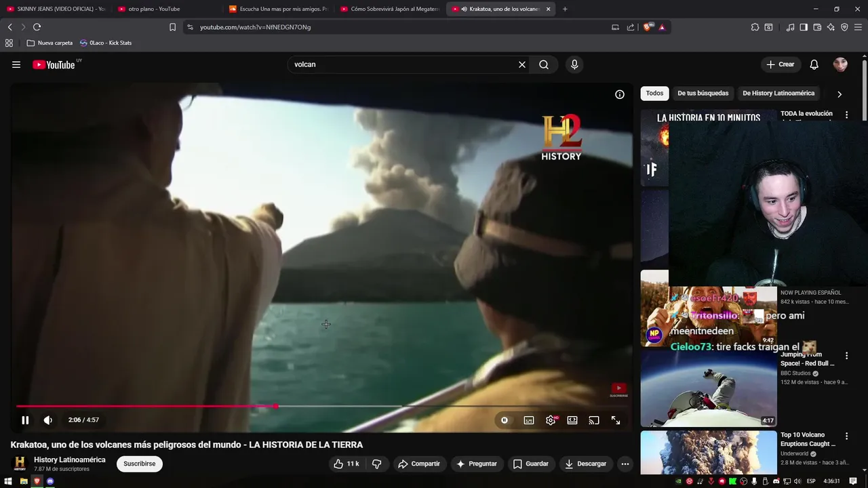Start voice search with the microphone
Screen dimensions: 868x488
[x=574, y=64]
